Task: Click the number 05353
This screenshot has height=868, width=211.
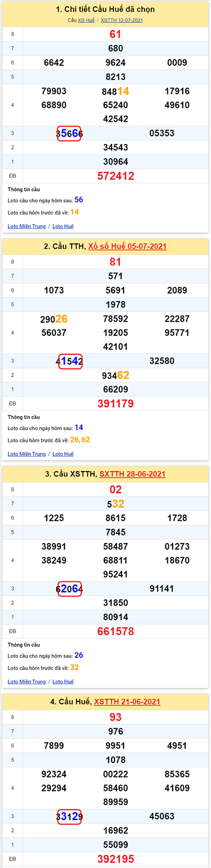Action: 162,133
